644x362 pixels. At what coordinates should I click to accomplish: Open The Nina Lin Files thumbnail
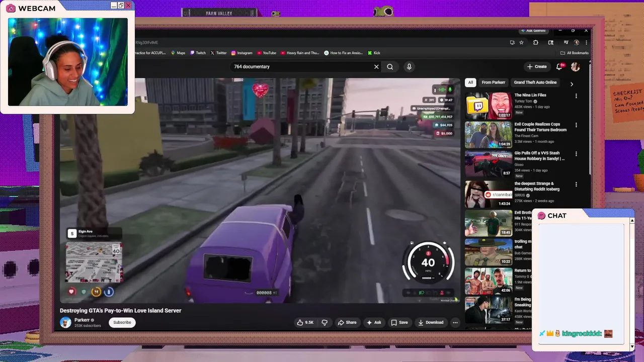pyautogui.click(x=489, y=106)
